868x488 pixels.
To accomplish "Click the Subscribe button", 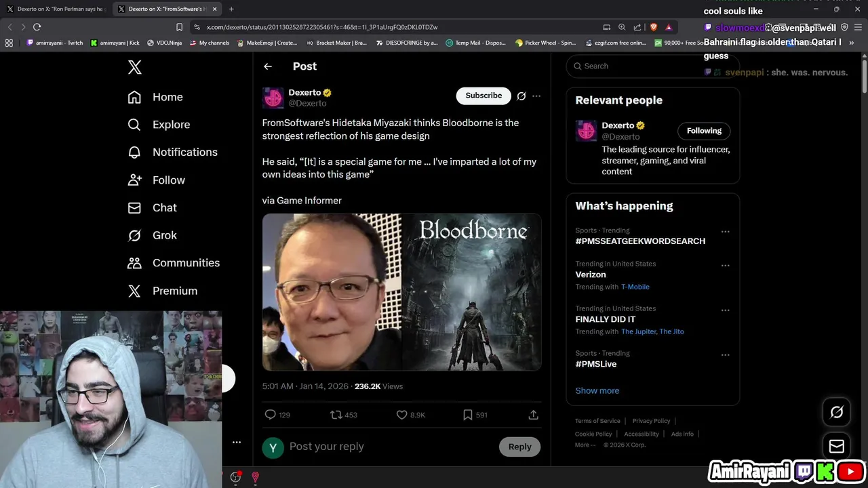I will click(x=484, y=96).
